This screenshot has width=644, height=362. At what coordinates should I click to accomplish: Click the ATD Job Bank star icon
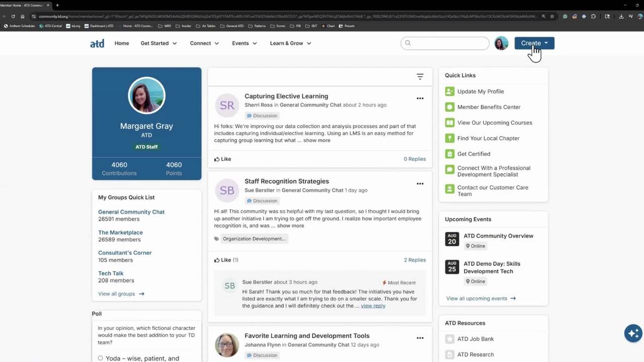click(x=450, y=339)
